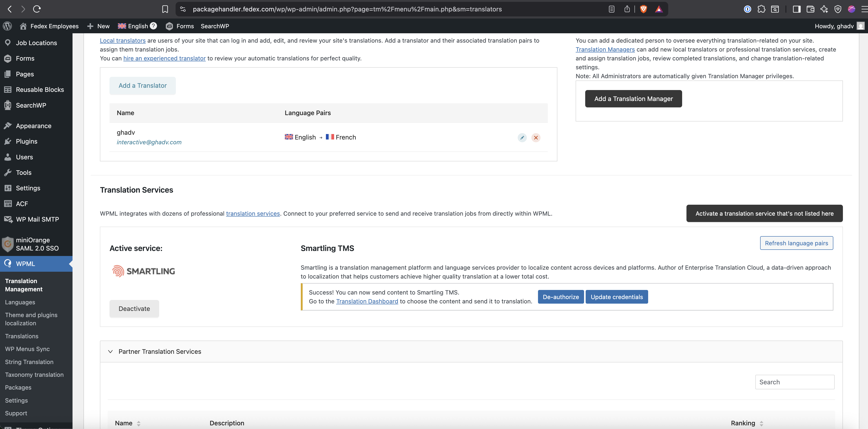
Task: Open String Translation
Action: [x=29, y=362]
